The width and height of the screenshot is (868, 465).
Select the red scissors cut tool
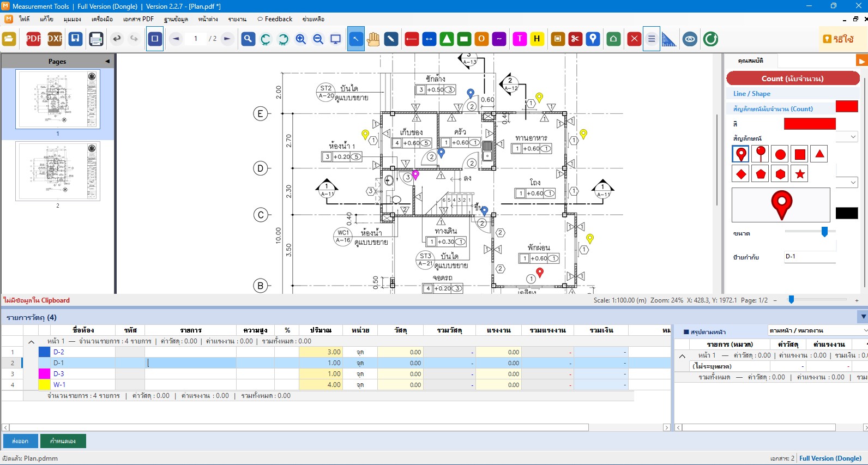[x=575, y=39]
